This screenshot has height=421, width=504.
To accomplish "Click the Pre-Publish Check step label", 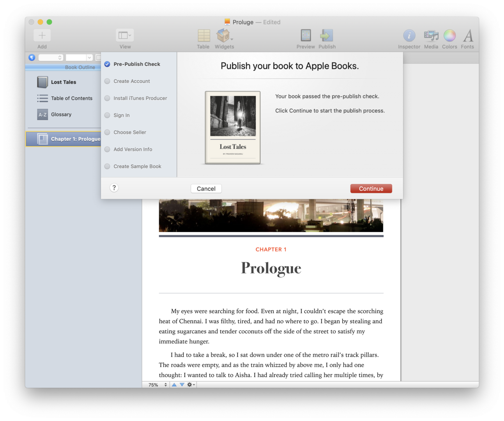I will [137, 64].
